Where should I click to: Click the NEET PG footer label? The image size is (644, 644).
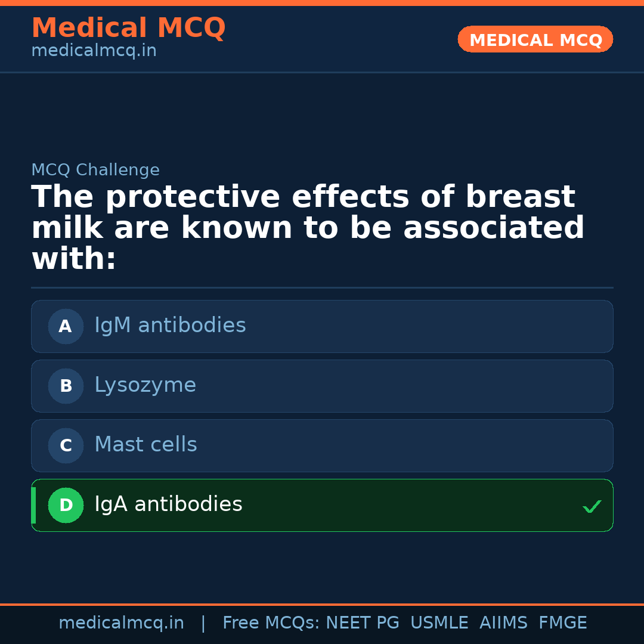(363, 623)
